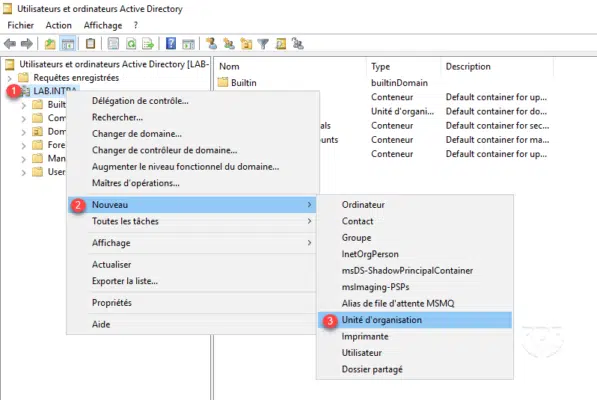
Task: Expand the Requêtes enregistrées tree node
Action: pos(10,78)
